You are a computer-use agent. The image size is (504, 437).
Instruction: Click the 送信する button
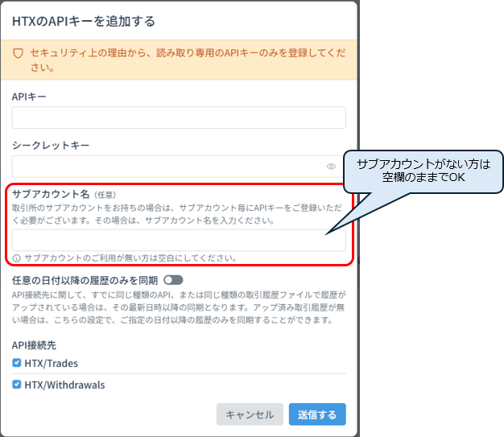(x=317, y=414)
